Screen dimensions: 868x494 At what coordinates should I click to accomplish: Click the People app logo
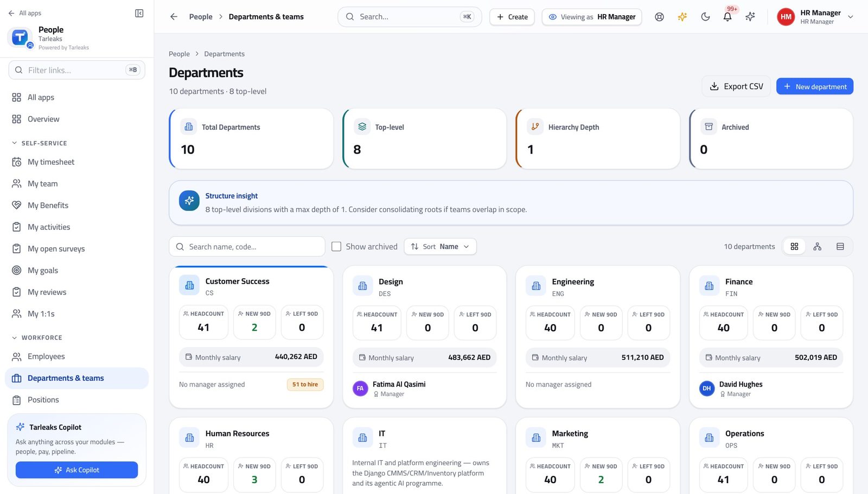(x=20, y=37)
